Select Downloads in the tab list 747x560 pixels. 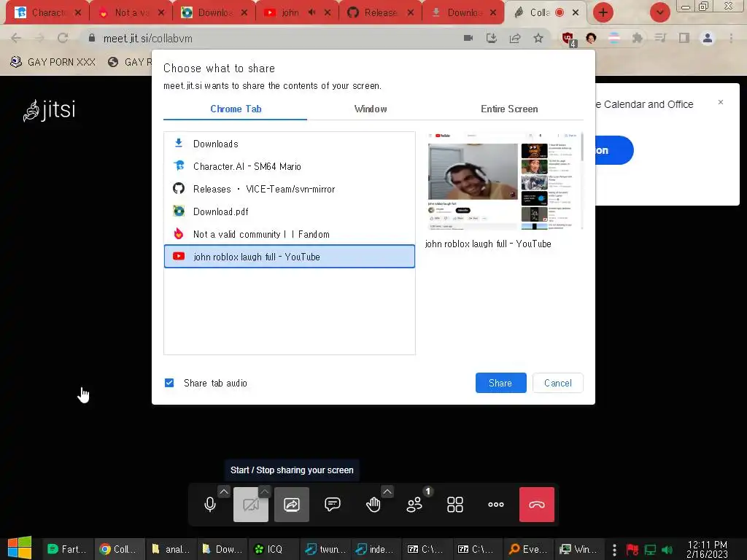click(x=289, y=144)
